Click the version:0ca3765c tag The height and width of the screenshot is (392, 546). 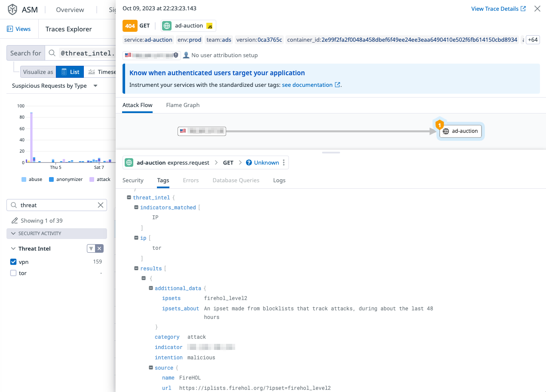[x=259, y=40]
